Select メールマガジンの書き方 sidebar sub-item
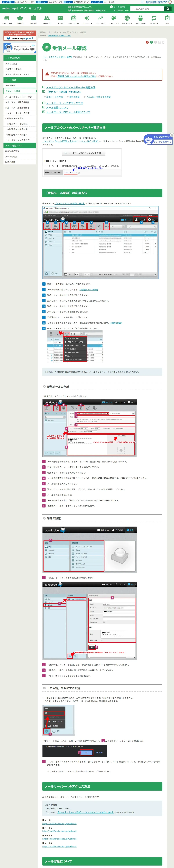The width and height of the screenshot is (174, 868). coord(20,140)
